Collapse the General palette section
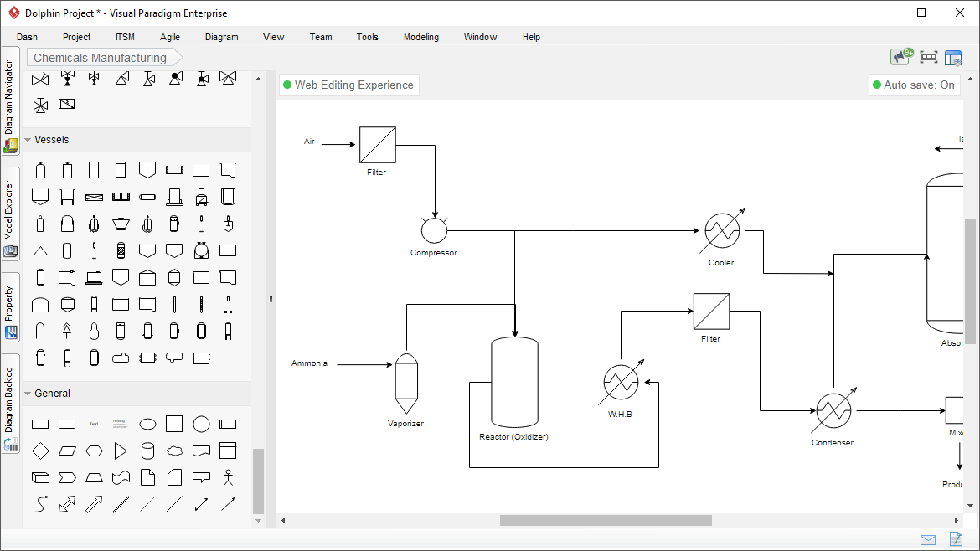The width and height of the screenshot is (980, 551). pyautogui.click(x=28, y=394)
